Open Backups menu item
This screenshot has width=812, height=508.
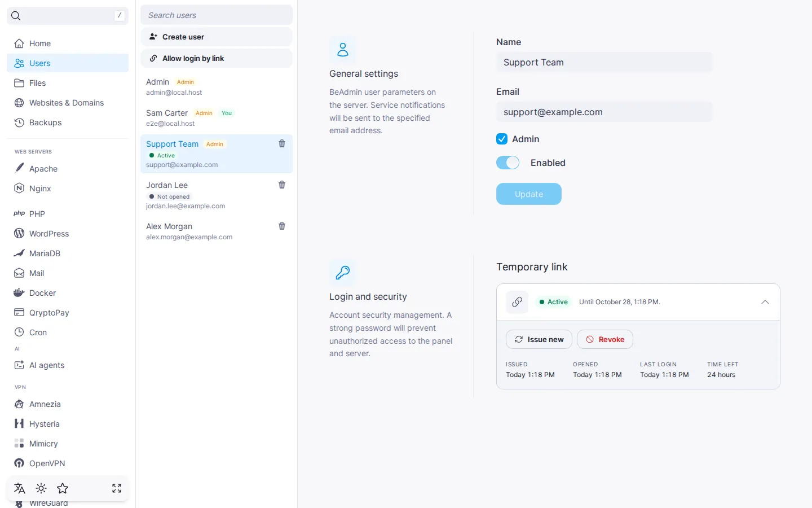click(68, 122)
